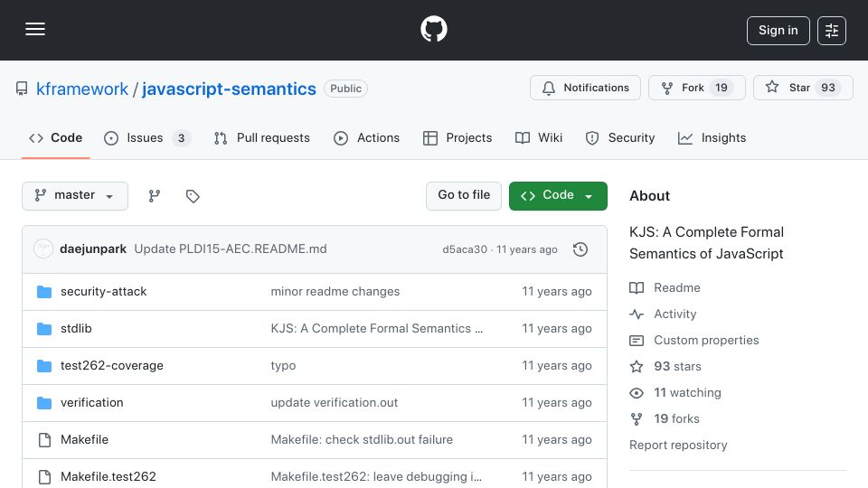Click the Makefile.test262 file icon

click(x=44, y=477)
